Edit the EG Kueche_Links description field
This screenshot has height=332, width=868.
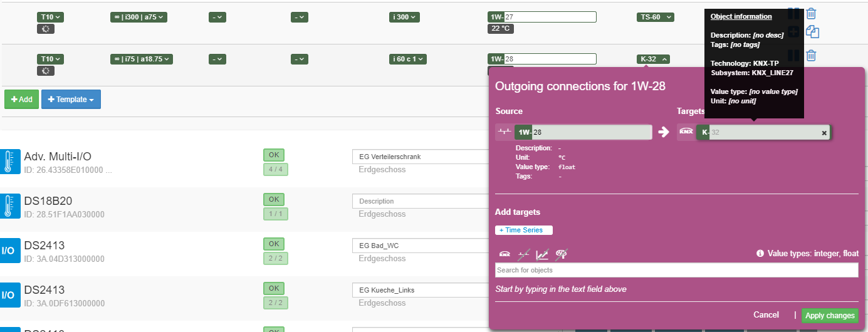(419, 290)
